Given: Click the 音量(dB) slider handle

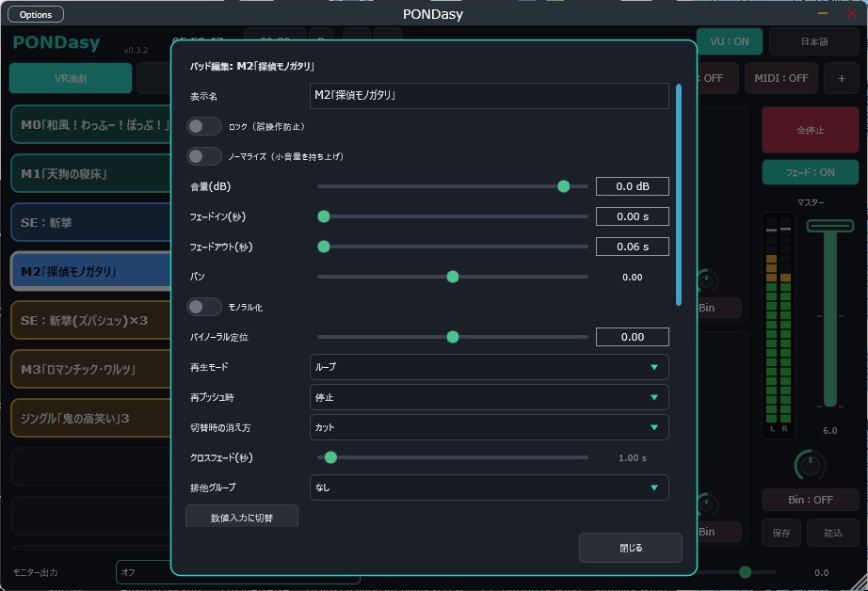Looking at the screenshot, I should pyautogui.click(x=564, y=186).
